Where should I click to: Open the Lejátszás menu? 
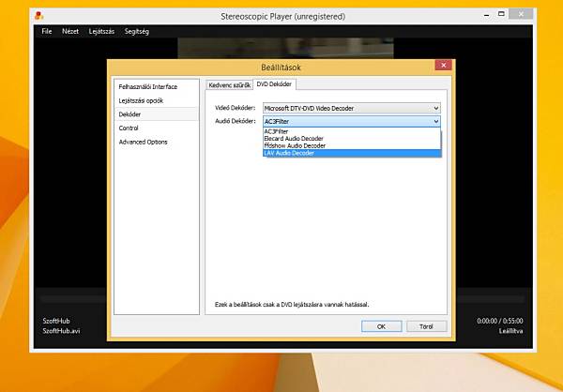coord(101,31)
